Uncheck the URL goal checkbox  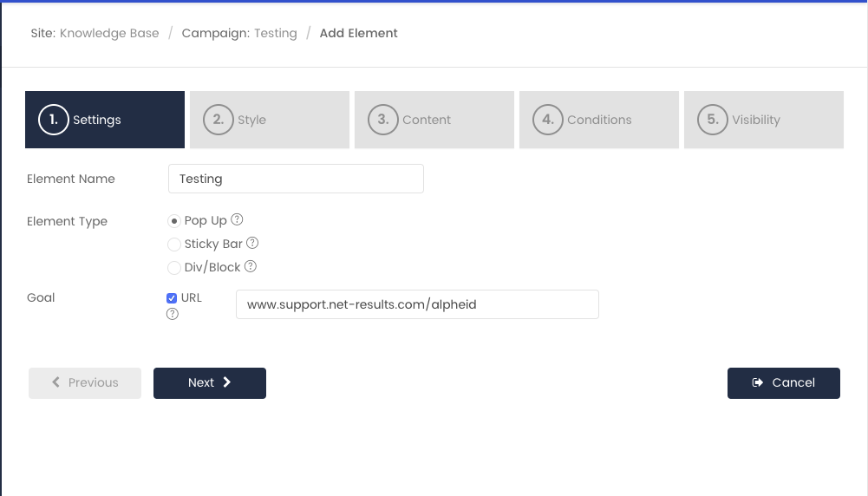(172, 298)
